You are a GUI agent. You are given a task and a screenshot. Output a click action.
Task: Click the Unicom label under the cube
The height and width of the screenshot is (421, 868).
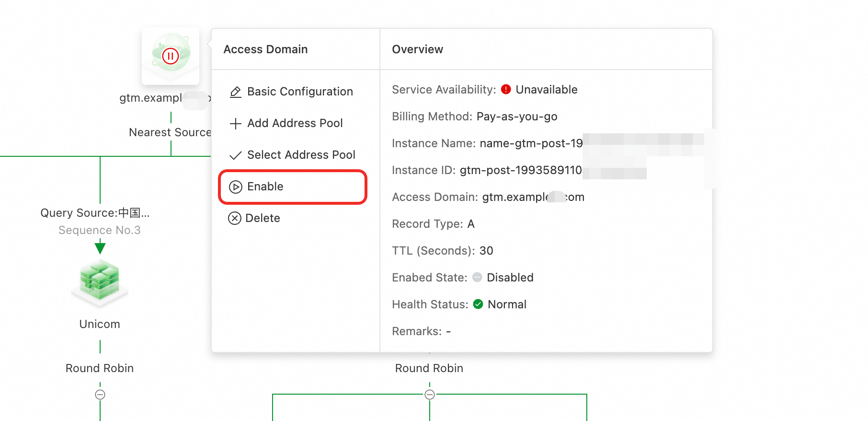[x=100, y=324]
